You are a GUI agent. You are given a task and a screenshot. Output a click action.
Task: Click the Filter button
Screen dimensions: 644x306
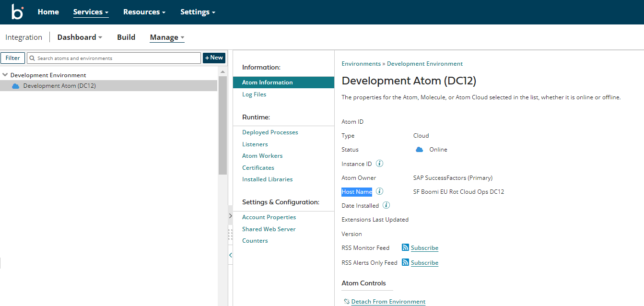(13, 58)
